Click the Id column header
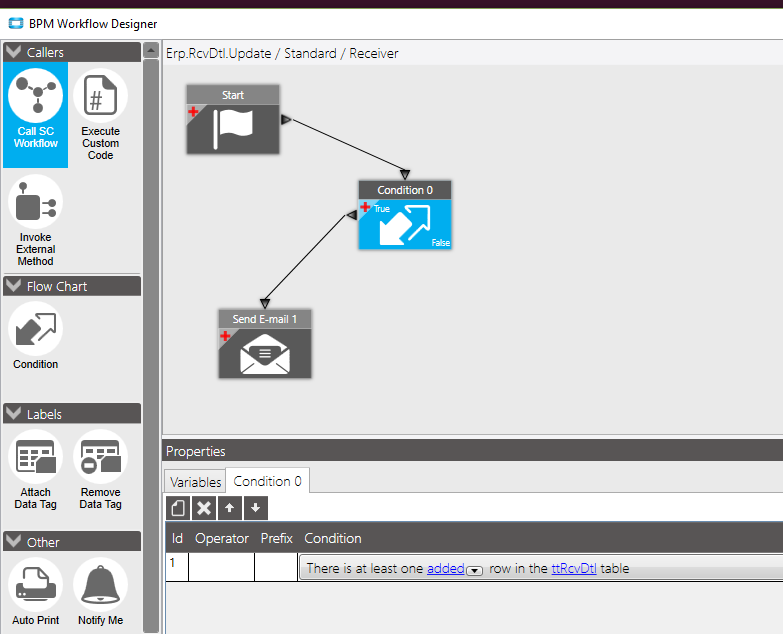Viewport: 783px width, 634px height. click(x=177, y=538)
